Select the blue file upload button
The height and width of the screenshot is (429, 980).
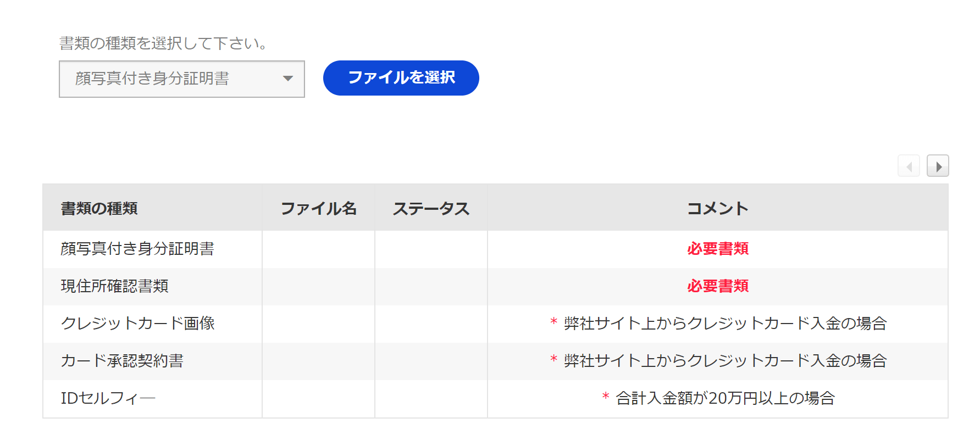coord(401,78)
